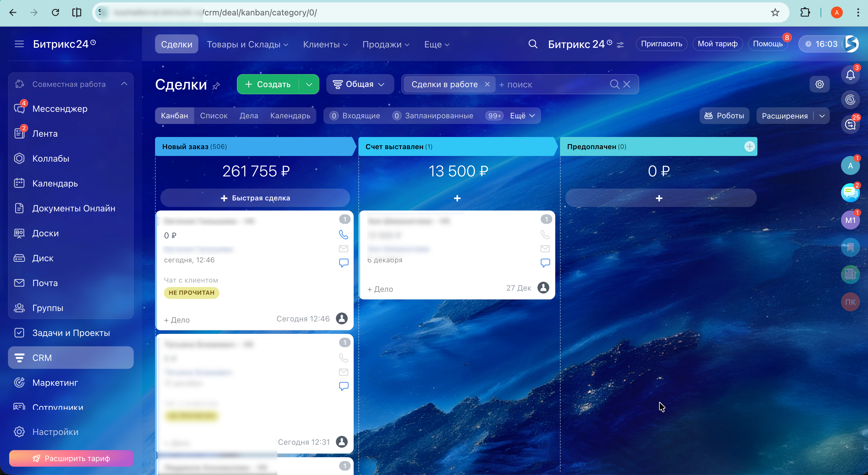
Task: Switch to the Список view tab
Action: pos(214,116)
